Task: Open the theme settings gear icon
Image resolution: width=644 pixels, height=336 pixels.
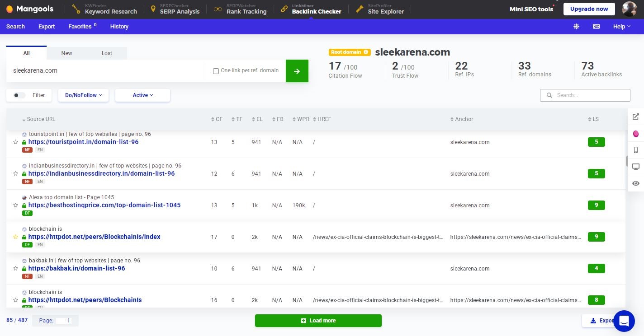Action: coord(576,27)
